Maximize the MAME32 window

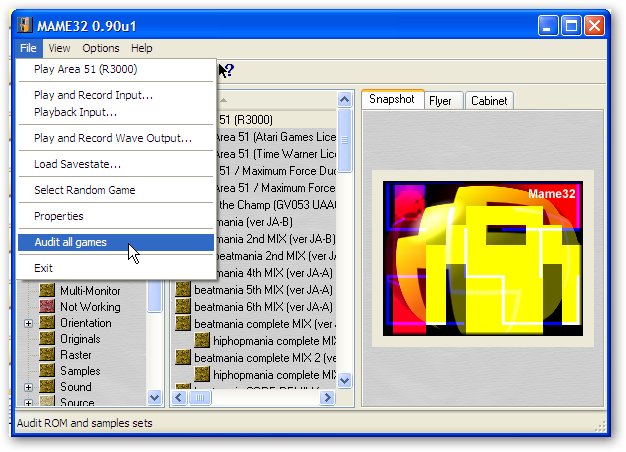tap(571, 26)
